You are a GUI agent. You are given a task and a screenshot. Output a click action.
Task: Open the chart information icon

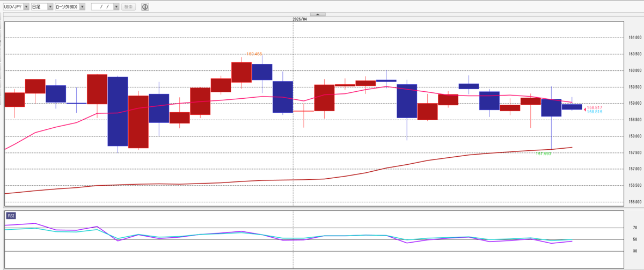coord(145,7)
